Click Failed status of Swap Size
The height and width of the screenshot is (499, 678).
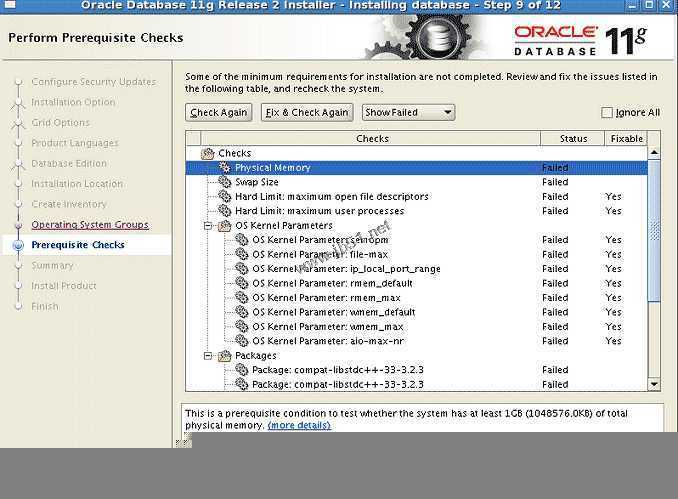pos(555,182)
